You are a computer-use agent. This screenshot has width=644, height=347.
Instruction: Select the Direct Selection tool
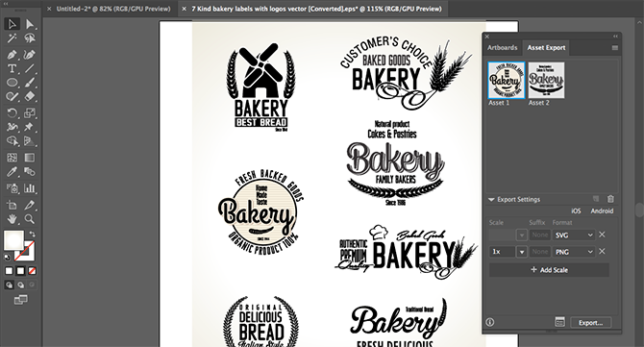point(29,24)
